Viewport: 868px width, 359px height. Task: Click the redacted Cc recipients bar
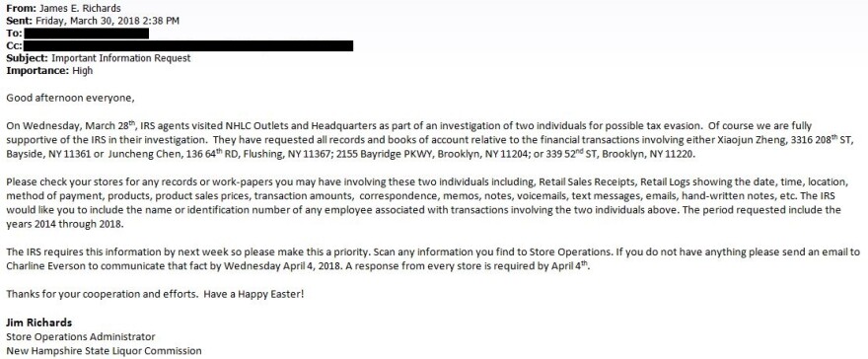click(x=188, y=46)
